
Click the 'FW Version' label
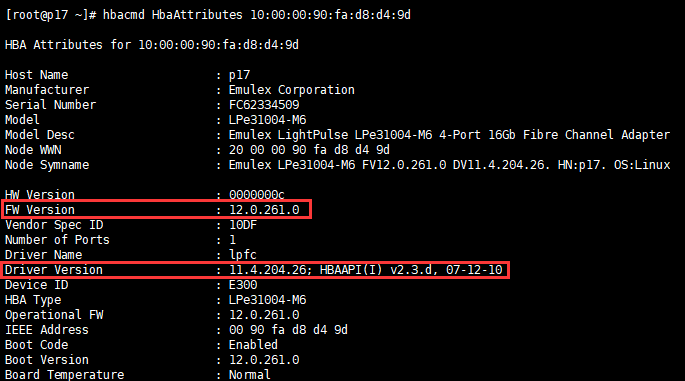40,210
